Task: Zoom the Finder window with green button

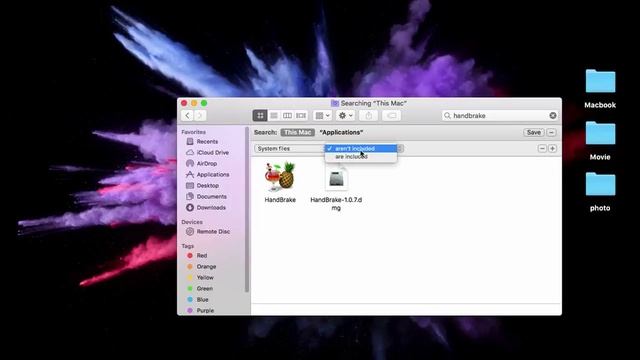Action: (x=204, y=103)
